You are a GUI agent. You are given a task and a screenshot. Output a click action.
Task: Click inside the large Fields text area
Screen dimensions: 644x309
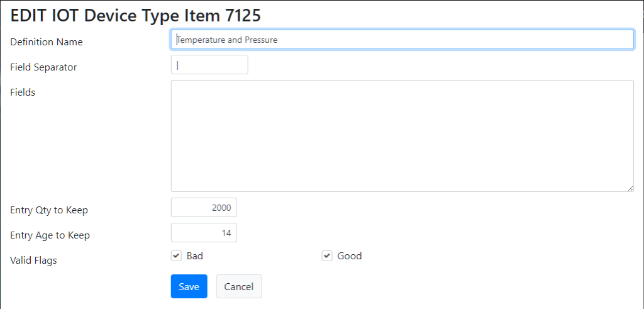[402, 136]
